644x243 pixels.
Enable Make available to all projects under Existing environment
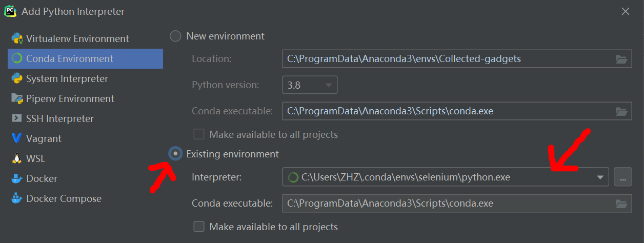tap(199, 226)
